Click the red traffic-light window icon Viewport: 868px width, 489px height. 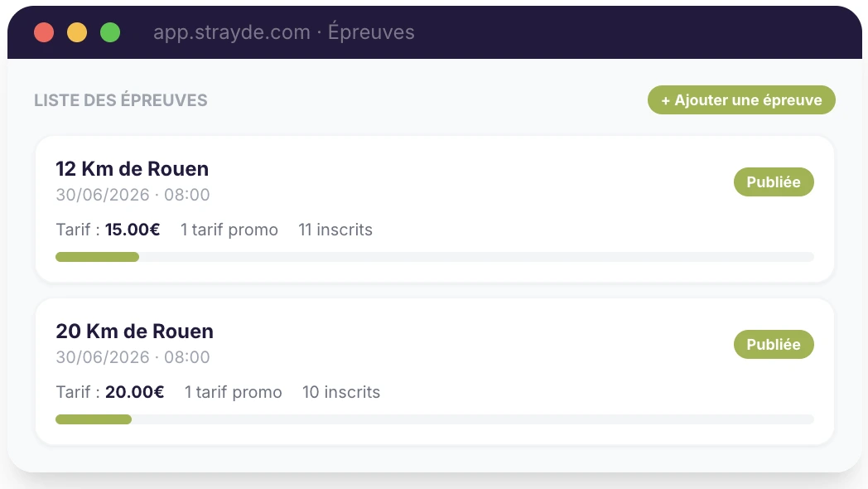click(x=44, y=32)
